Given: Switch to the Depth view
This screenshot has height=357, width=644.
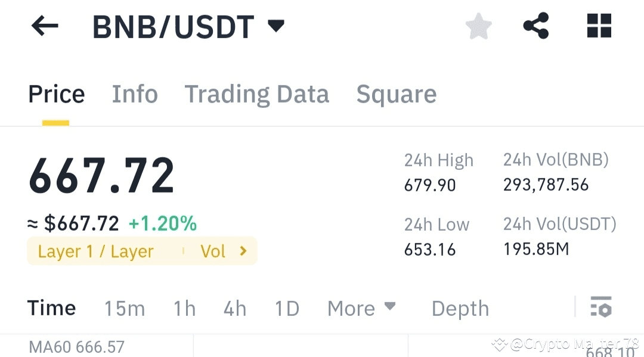Looking at the screenshot, I should tap(460, 308).
